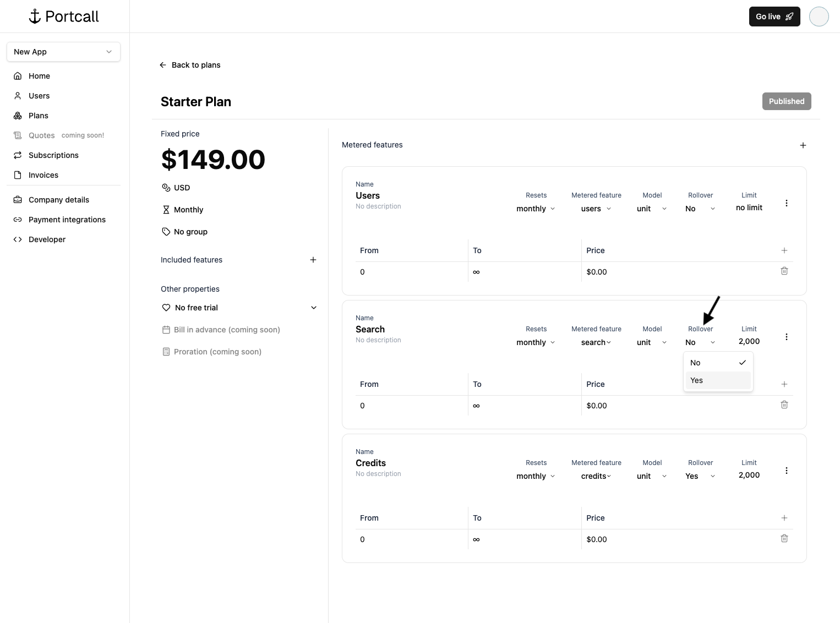Delete the Users pricing tier row
The height and width of the screenshot is (623, 840).
[x=784, y=271]
